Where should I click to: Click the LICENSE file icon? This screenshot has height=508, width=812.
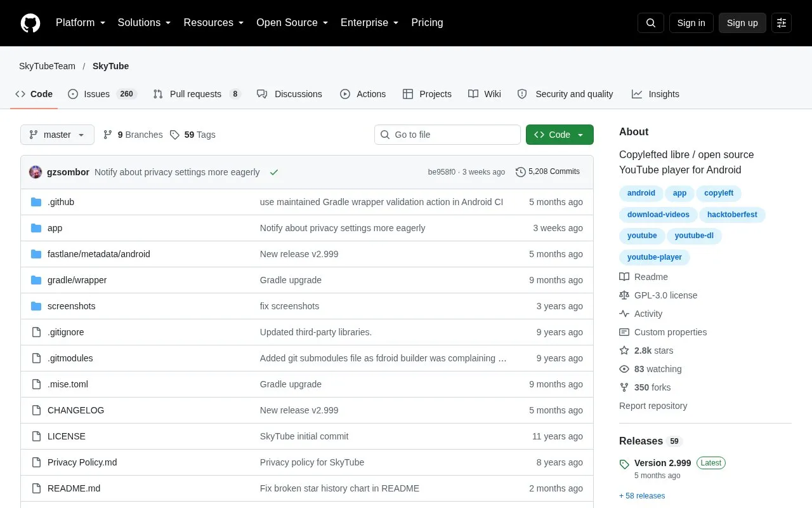pos(36,436)
